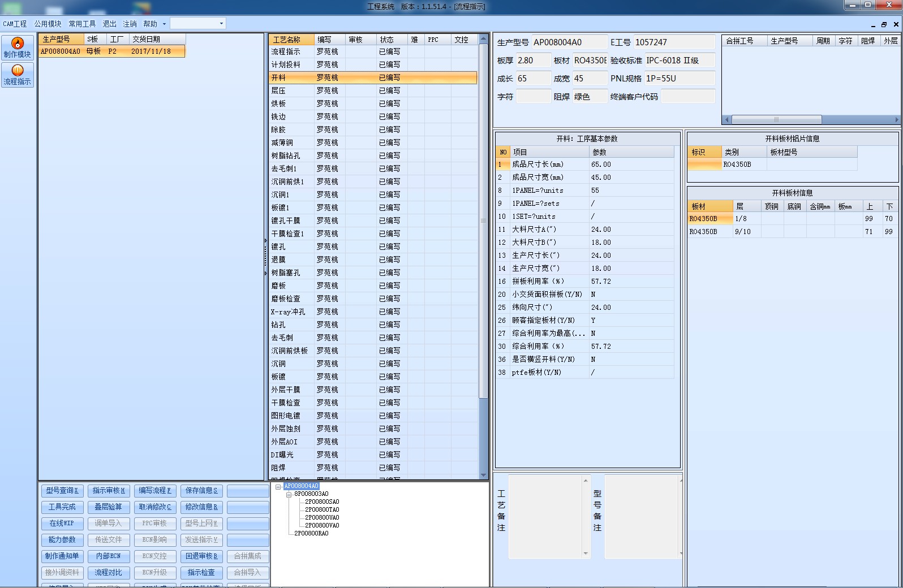Click the 生产型号 input field
903x588 pixels.
569,42
